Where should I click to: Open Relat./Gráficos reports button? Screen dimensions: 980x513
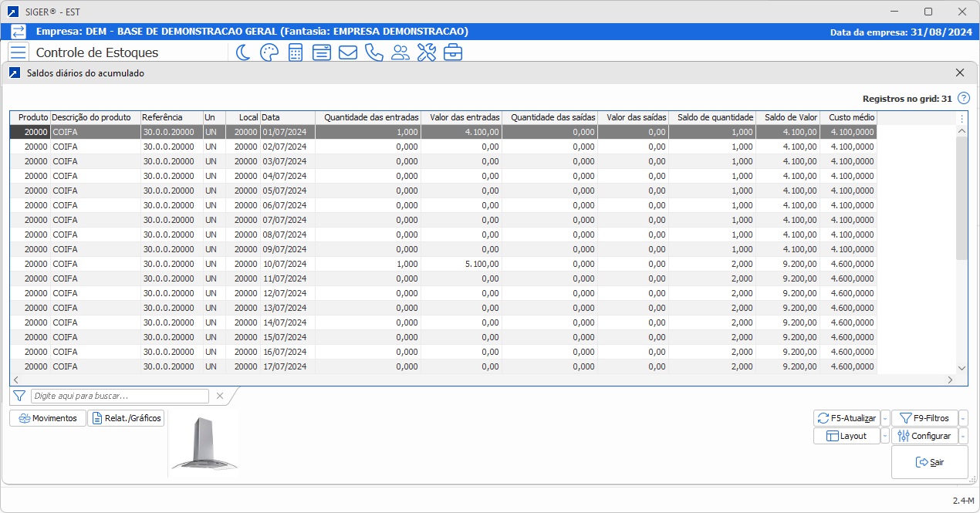coord(126,418)
